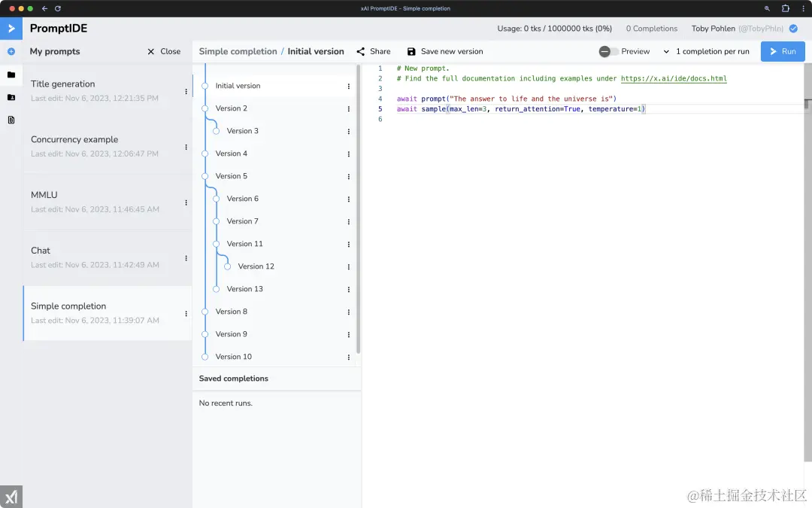
Task: Open options menu for Chat prompt
Action: click(186, 257)
